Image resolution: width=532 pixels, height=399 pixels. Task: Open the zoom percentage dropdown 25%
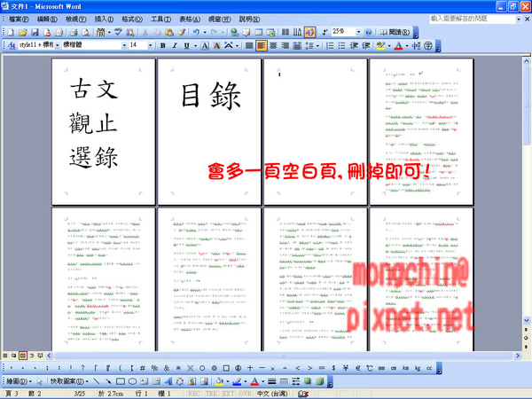[358, 32]
